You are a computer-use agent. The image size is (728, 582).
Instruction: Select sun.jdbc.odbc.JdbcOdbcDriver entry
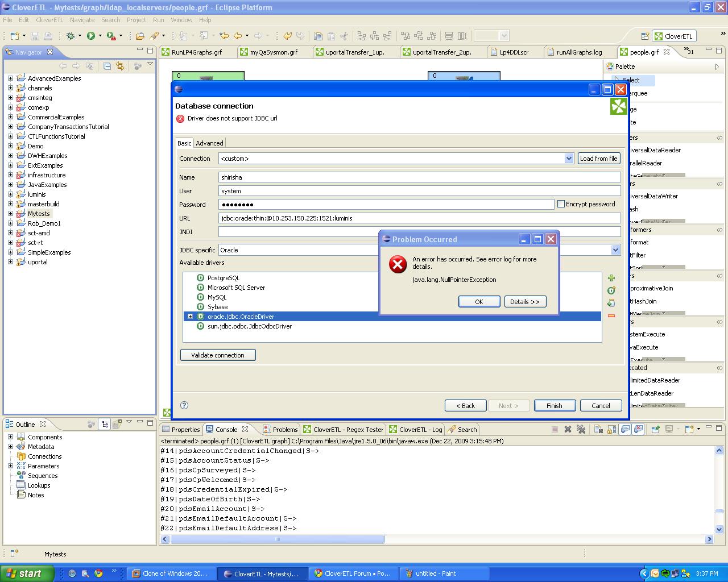click(x=249, y=326)
